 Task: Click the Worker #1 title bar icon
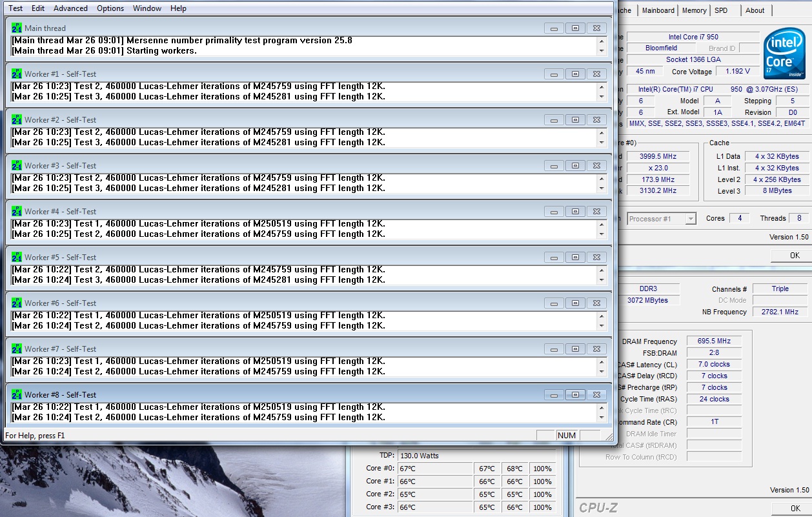tap(17, 74)
